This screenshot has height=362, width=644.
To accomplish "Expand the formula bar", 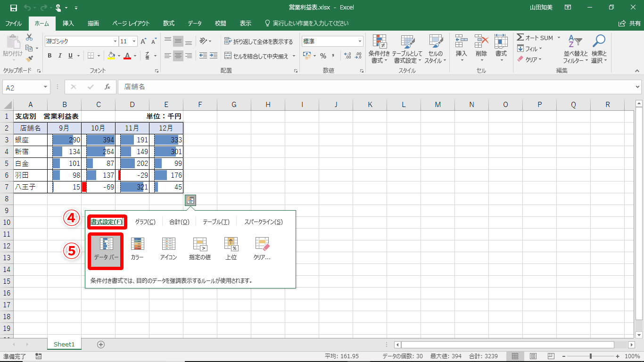I will coord(638,87).
